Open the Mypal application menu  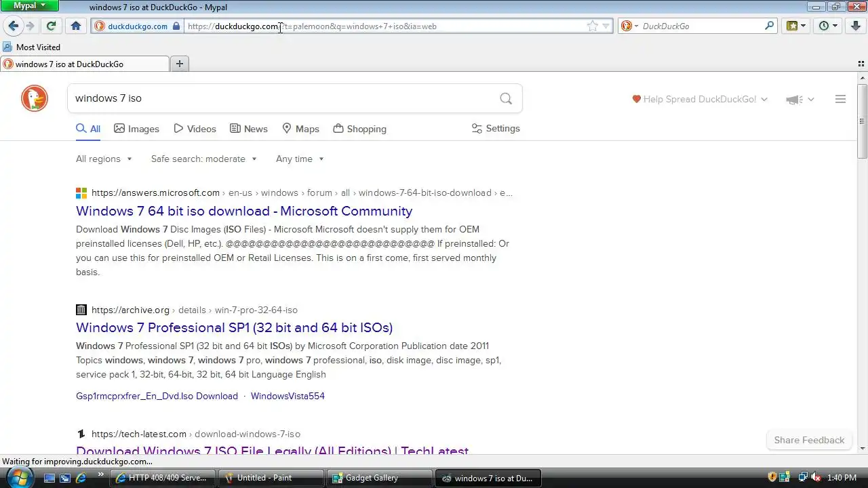(29, 5)
